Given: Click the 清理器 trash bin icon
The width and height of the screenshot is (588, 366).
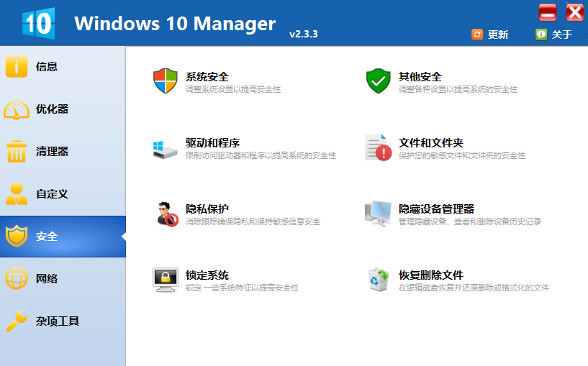Looking at the screenshot, I should click(x=17, y=151).
